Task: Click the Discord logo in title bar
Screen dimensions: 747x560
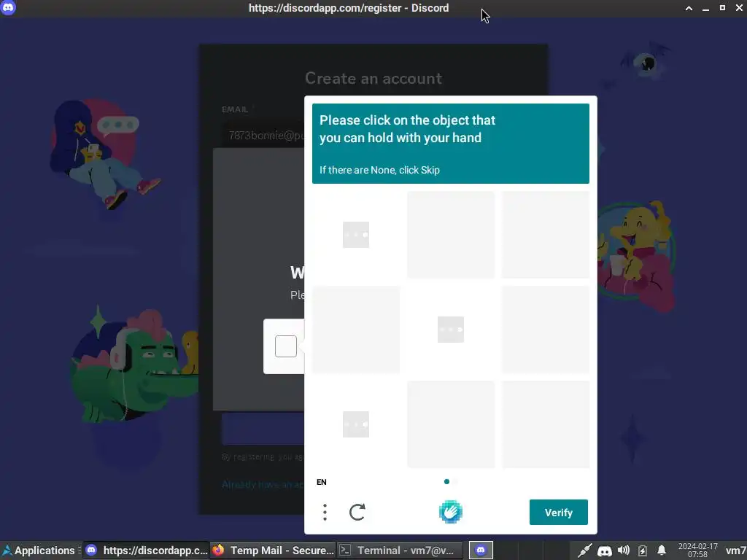Action: (8, 8)
